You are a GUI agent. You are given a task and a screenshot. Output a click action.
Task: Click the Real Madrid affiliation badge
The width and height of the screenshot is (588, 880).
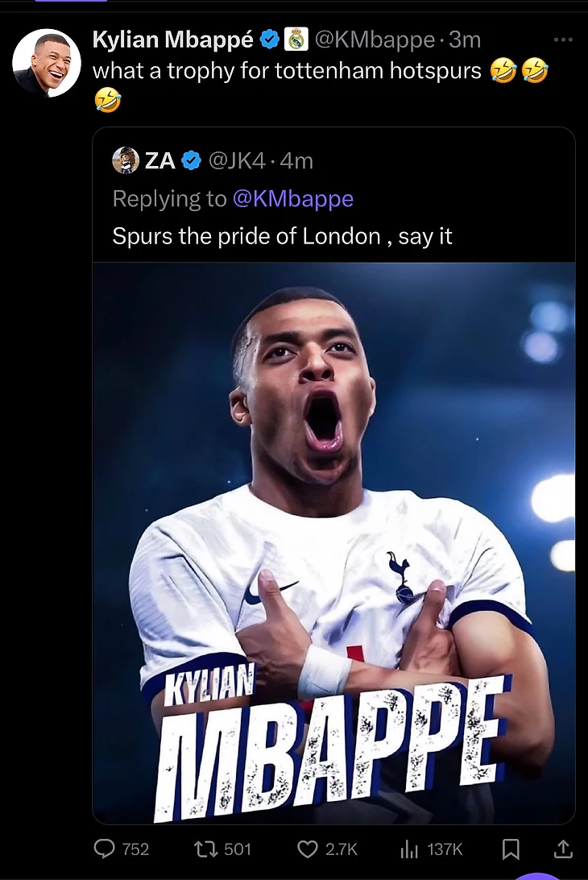pos(294,39)
